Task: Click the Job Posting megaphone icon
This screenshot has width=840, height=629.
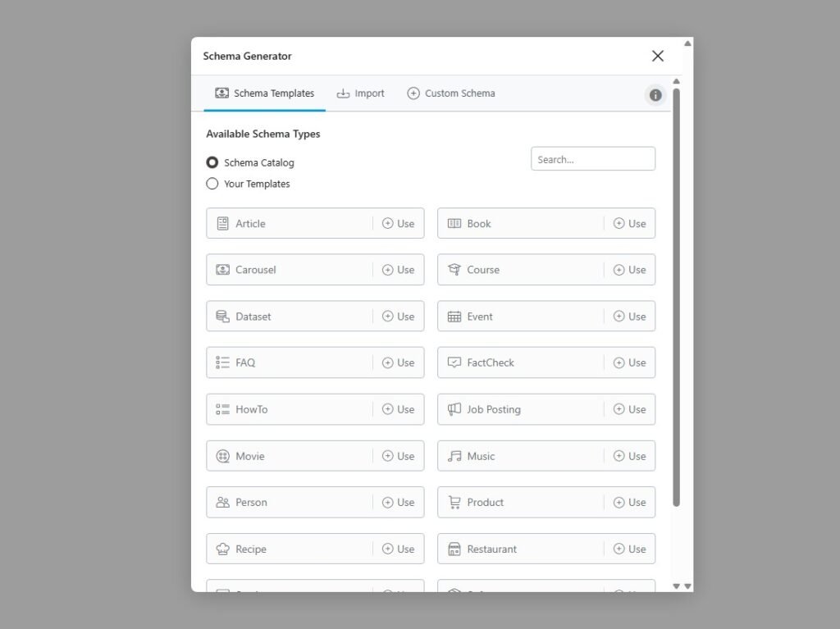Action: coord(454,409)
